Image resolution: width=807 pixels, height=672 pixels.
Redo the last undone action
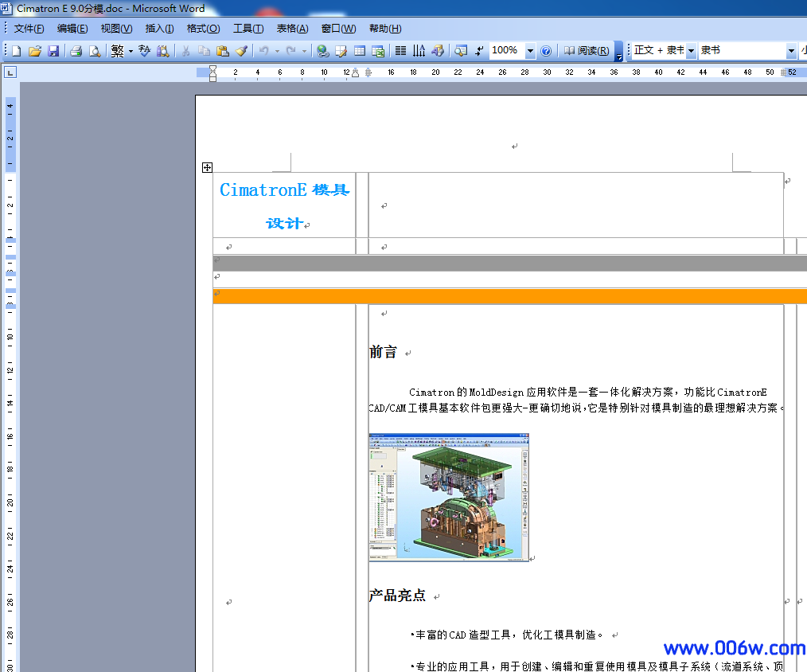pyautogui.click(x=291, y=51)
